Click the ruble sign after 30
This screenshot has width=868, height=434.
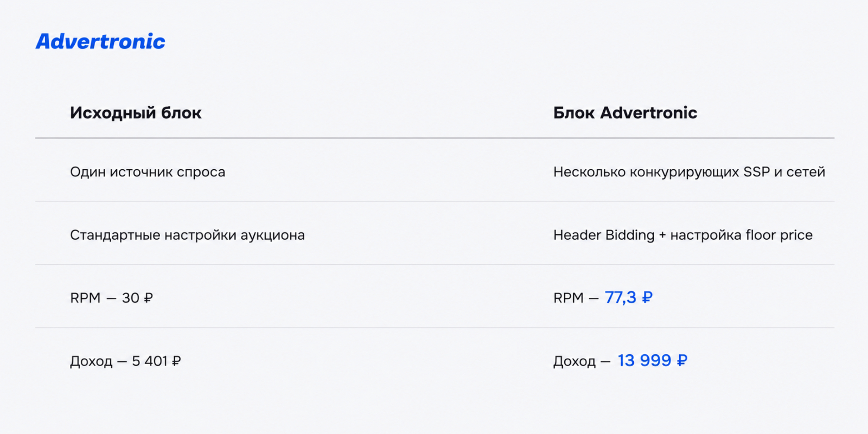pos(149,298)
